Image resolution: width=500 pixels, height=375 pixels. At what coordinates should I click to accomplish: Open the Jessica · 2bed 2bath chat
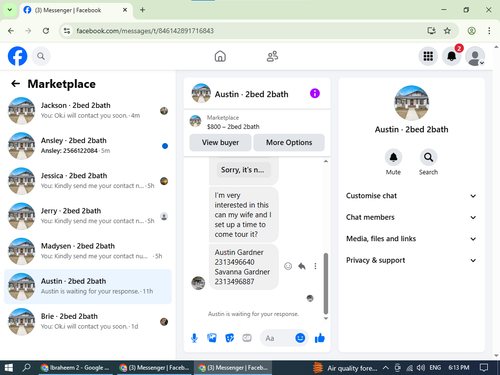[88, 181]
